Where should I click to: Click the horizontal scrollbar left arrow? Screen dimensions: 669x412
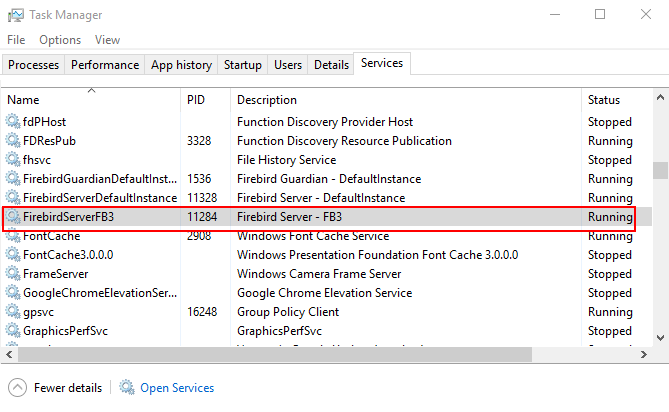pos(9,354)
